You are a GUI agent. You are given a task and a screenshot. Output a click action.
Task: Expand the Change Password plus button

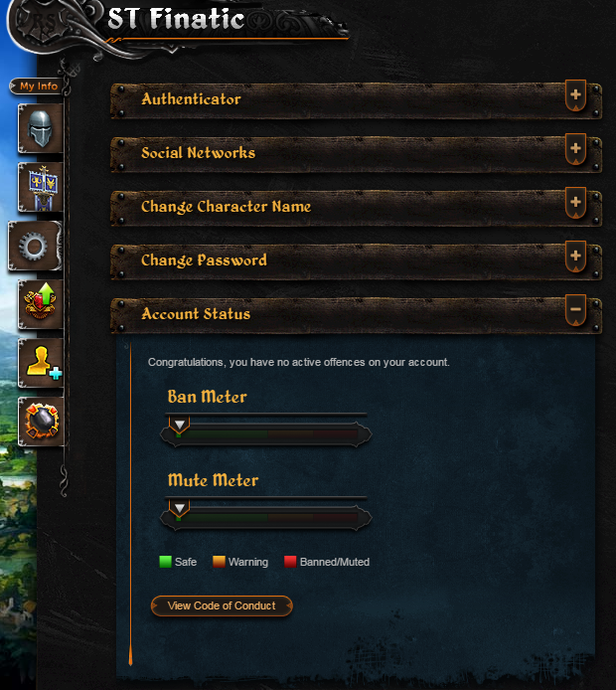575,257
